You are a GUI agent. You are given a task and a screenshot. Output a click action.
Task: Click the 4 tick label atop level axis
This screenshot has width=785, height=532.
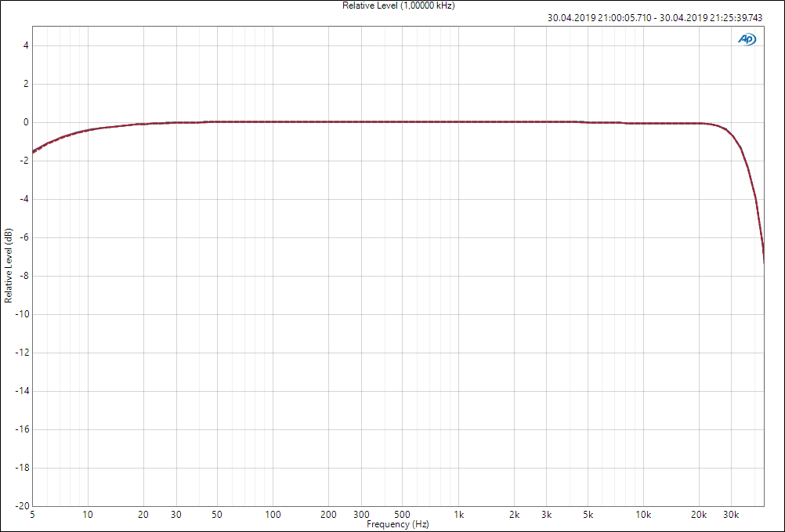(25, 45)
